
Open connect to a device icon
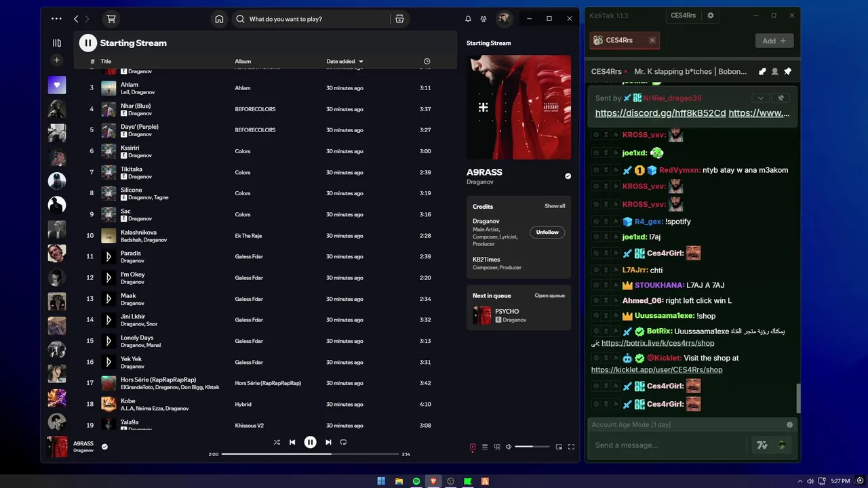[497, 447]
